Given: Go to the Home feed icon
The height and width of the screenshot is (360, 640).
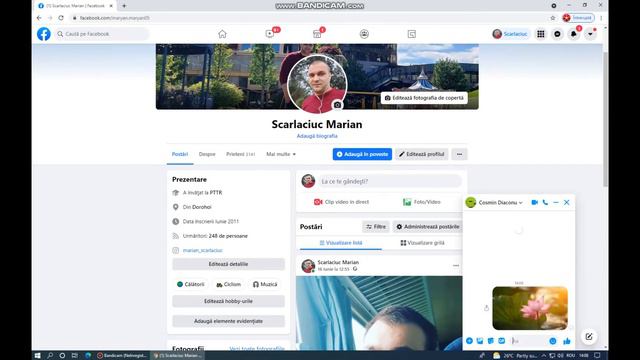Looking at the screenshot, I should (222, 34).
